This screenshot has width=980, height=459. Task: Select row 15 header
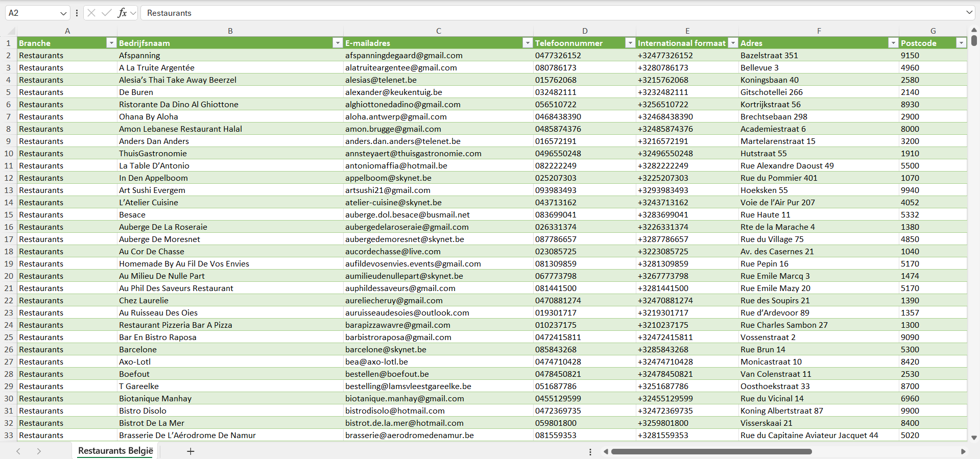(9, 214)
